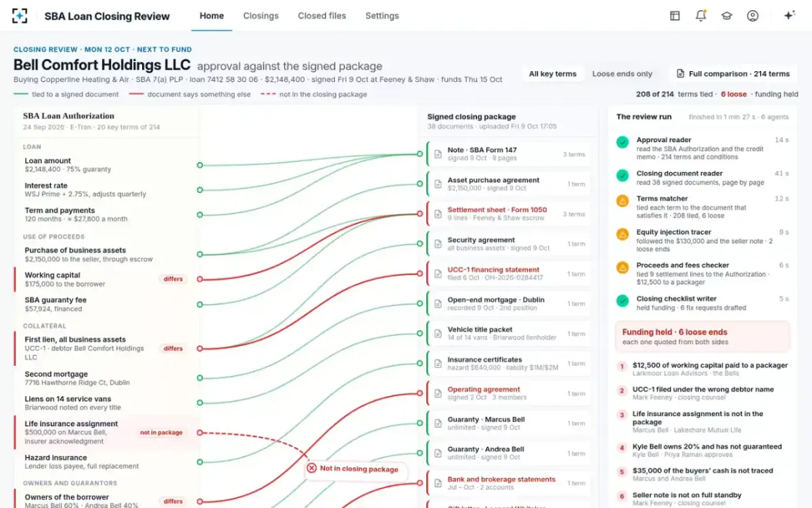
Task: Click the warning icon for Proceeds and fees checker
Action: 623,268
